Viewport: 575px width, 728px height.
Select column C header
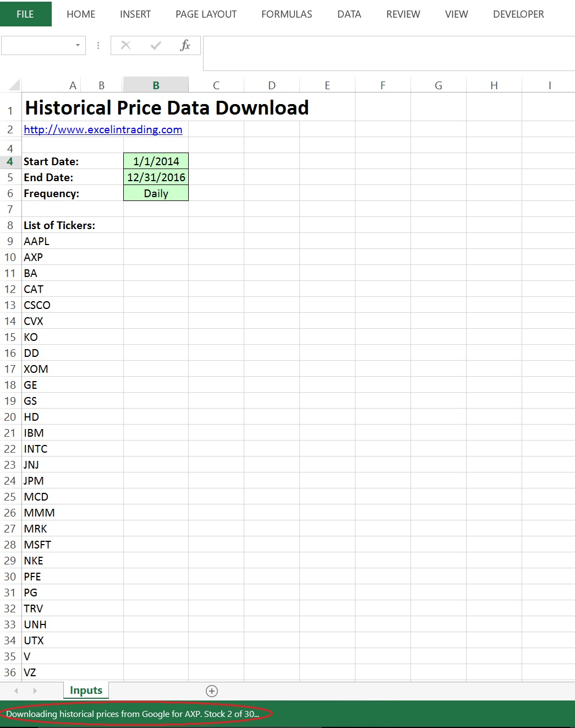[x=216, y=85]
